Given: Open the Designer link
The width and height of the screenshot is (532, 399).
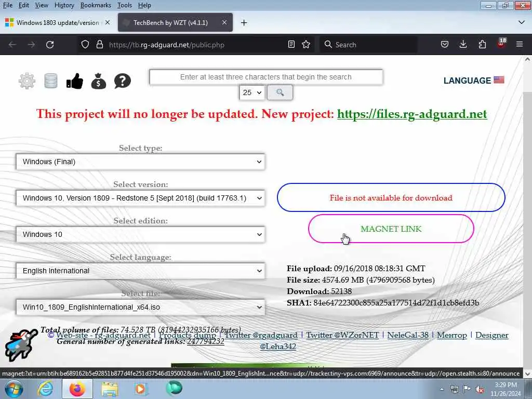Looking at the screenshot, I should [491, 335].
